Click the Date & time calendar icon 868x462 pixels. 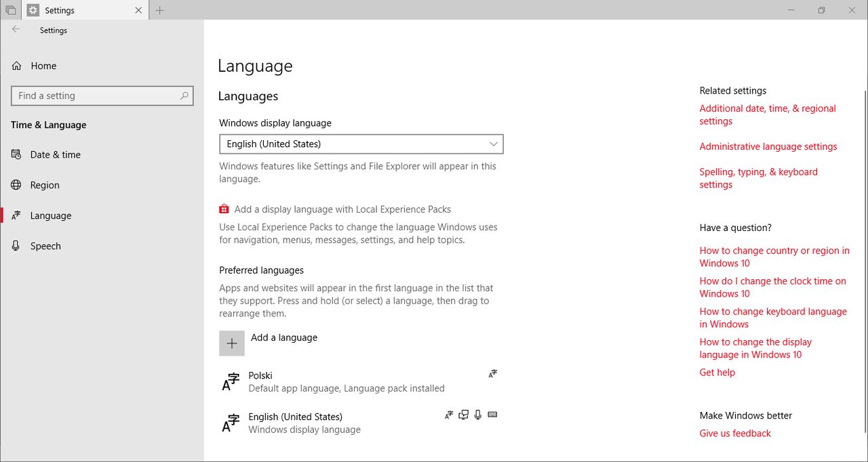click(16, 154)
